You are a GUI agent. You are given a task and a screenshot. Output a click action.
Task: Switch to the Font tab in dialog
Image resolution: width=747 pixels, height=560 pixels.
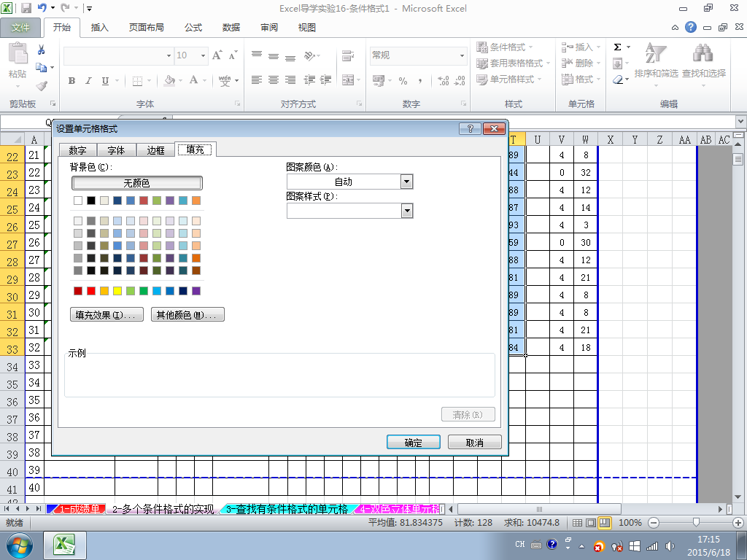116,150
